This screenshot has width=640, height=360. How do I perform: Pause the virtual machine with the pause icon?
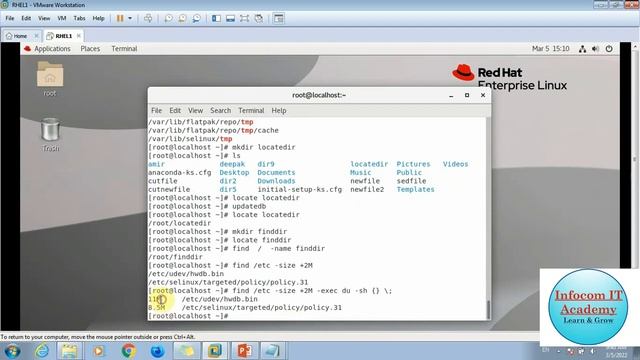click(x=120, y=18)
